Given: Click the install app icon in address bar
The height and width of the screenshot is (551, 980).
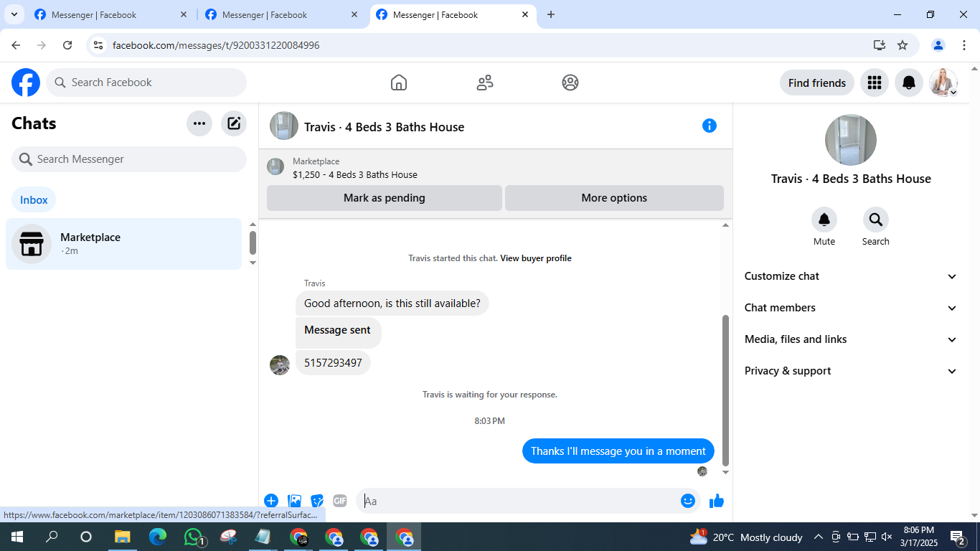Looking at the screenshot, I should 880,45.
